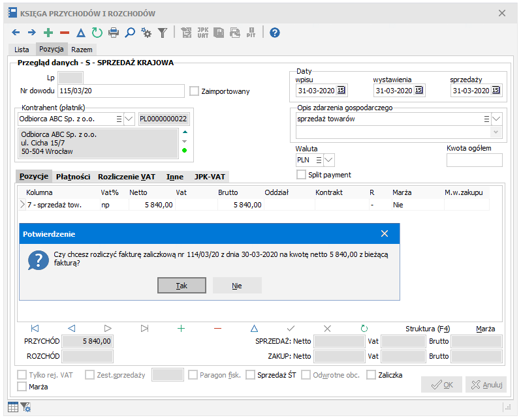The height and width of the screenshot is (420, 521).
Task: Toggle the Marża checkbox at bottom left
Action: tap(22, 387)
